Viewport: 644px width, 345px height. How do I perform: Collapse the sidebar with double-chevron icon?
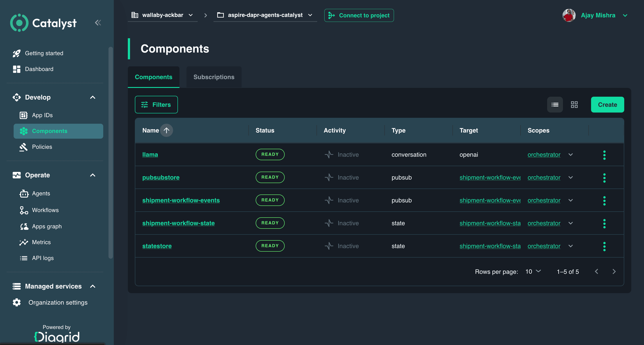point(98,23)
